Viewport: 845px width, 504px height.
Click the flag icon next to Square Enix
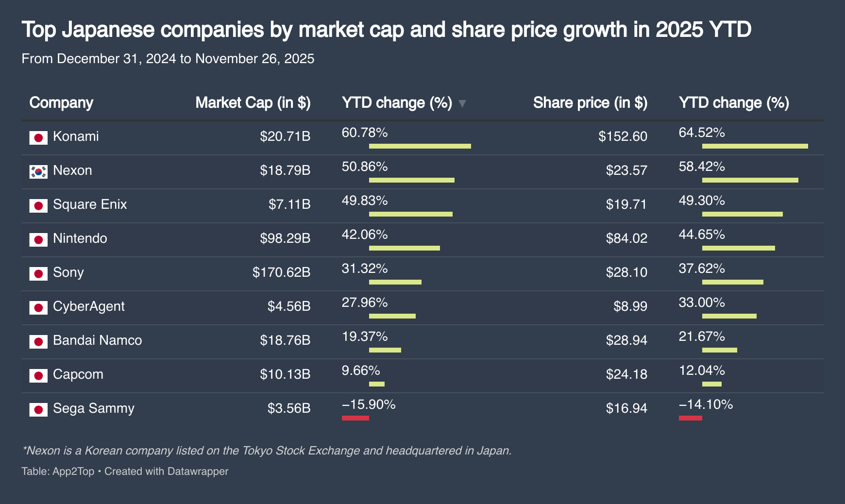38,206
